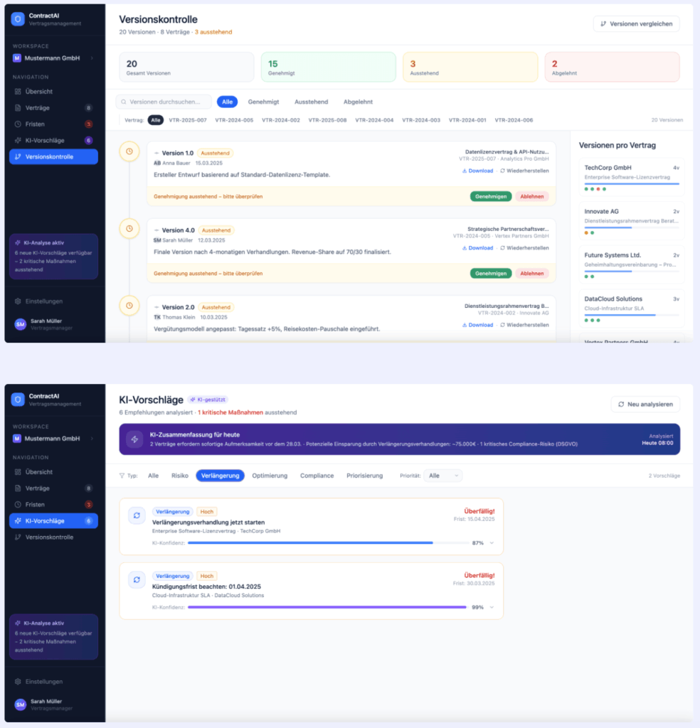Switch to the Risiko type tab

click(x=180, y=476)
